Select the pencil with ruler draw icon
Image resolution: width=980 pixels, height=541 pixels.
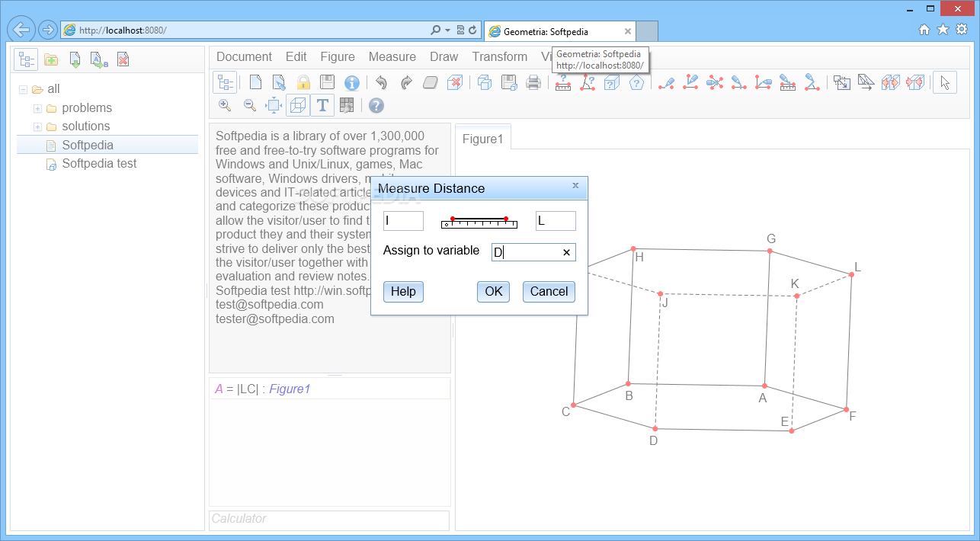[x=788, y=82]
